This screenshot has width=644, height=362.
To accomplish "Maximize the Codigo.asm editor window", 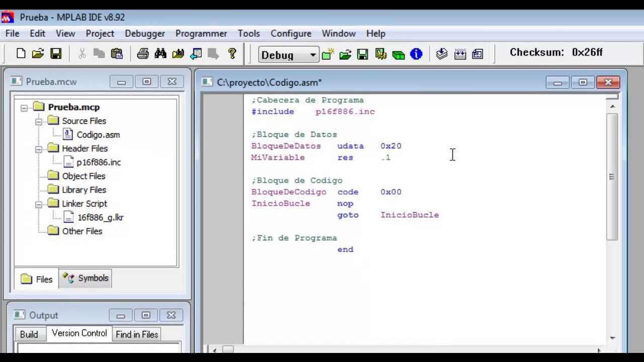I will point(583,82).
